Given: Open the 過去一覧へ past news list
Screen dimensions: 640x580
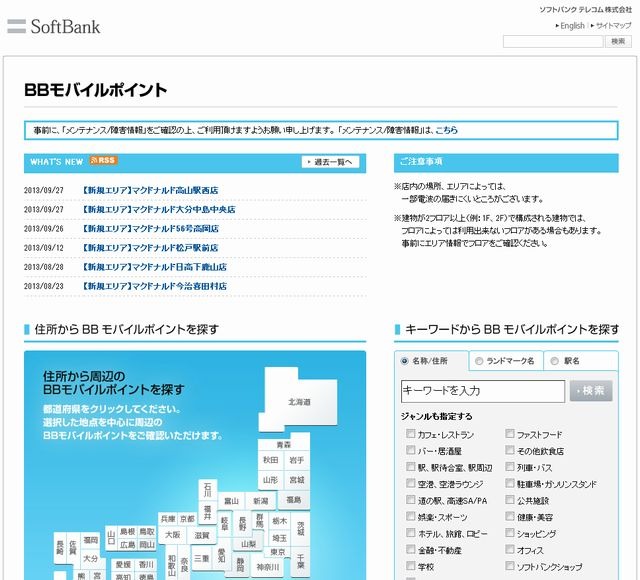Looking at the screenshot, I should click(331, 162).
